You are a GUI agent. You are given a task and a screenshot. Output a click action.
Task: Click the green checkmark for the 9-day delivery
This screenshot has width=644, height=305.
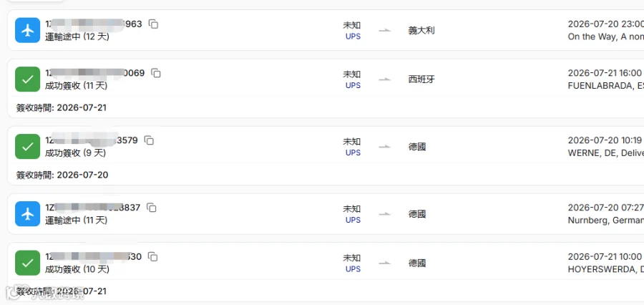tap(27, 146)
